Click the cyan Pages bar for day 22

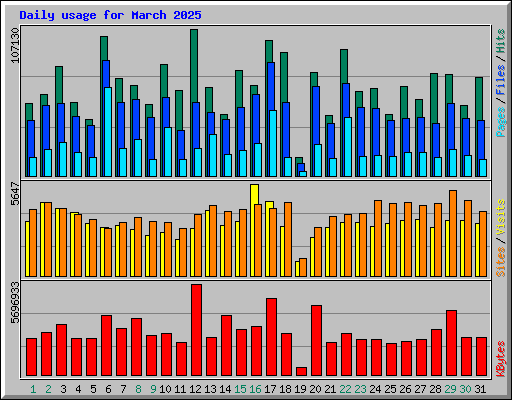coord(348,147)
